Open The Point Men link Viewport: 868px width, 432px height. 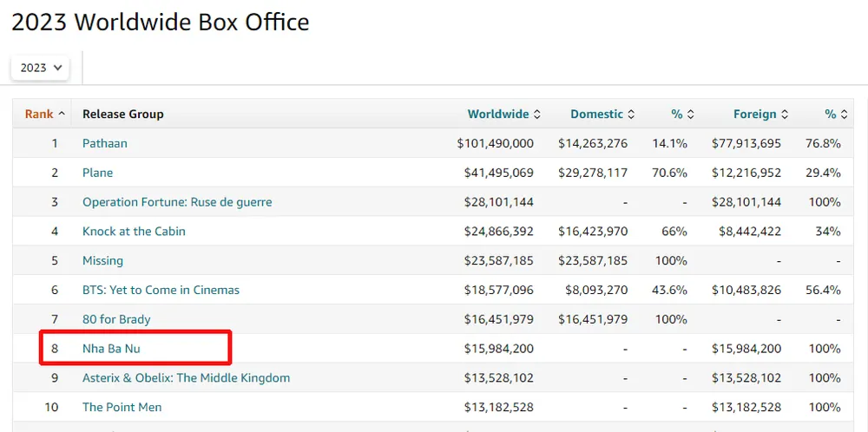[122, 408]
